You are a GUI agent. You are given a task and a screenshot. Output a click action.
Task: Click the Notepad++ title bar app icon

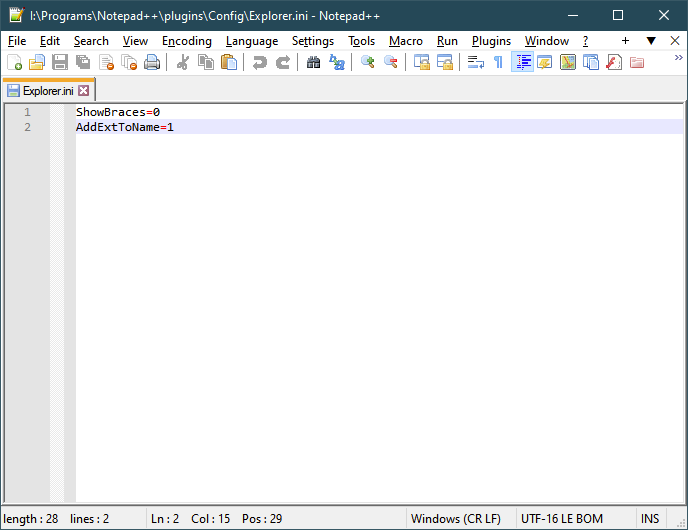click(16, 15)
